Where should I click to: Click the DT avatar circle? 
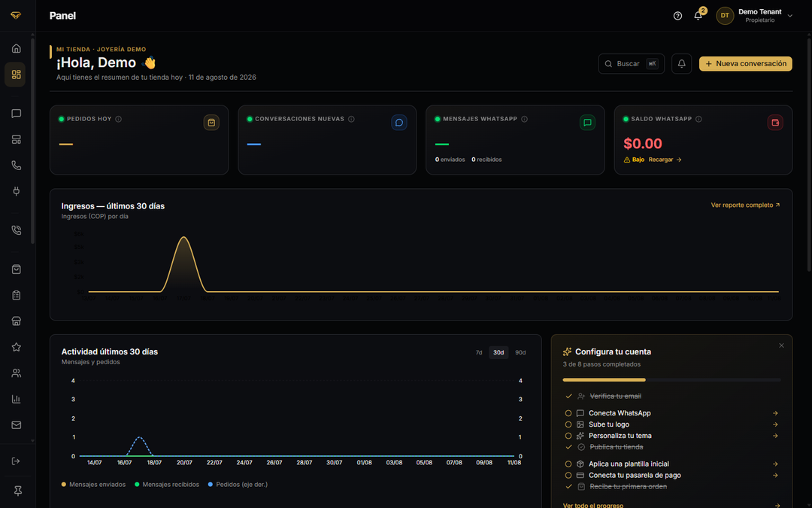[x=725, y=16]
